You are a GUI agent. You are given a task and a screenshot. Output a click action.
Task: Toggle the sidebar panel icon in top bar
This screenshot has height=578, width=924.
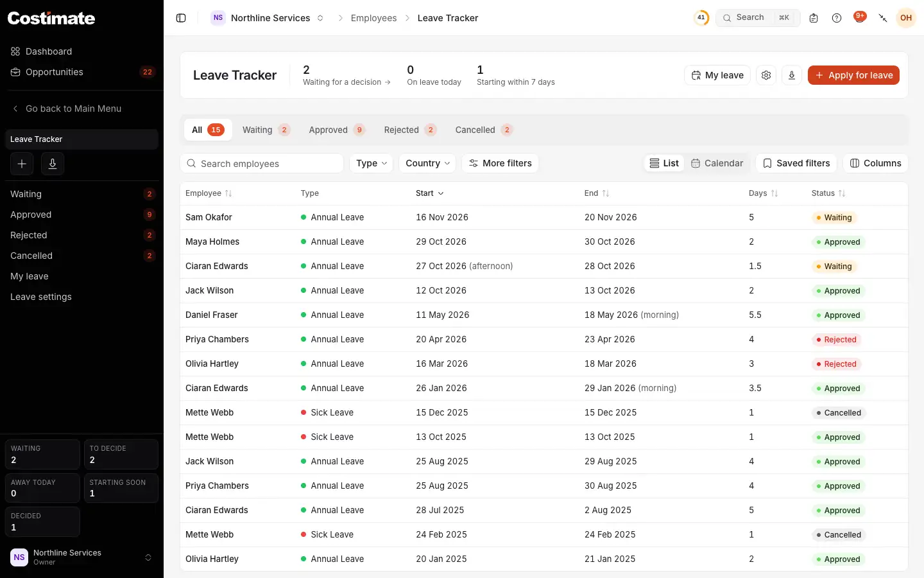(x=181, y=18)
